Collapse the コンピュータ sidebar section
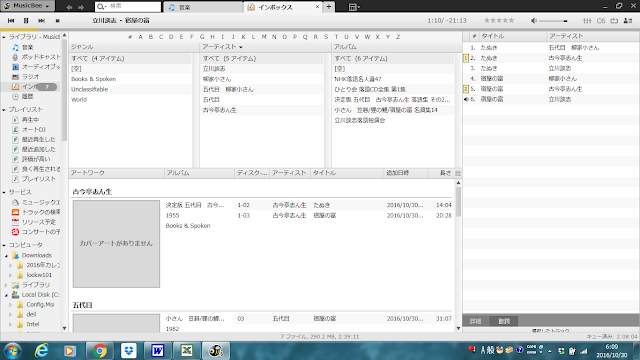 click(4, 245)
